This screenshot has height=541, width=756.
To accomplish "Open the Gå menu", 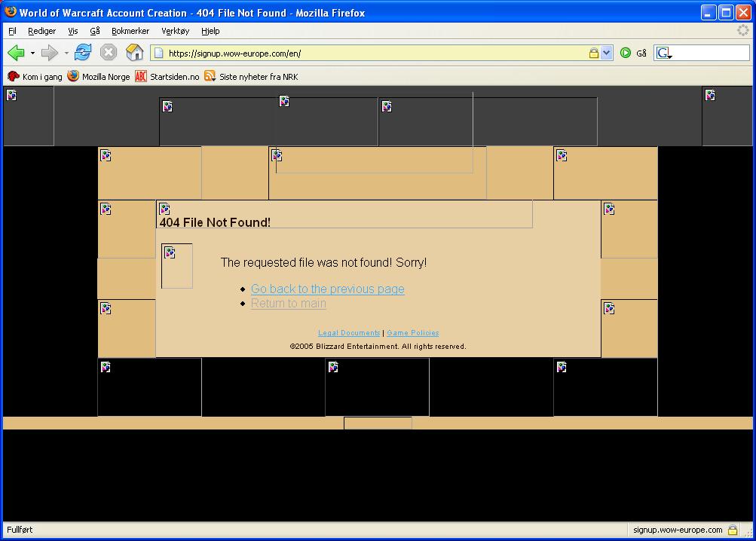I will [x=95, y=31].
